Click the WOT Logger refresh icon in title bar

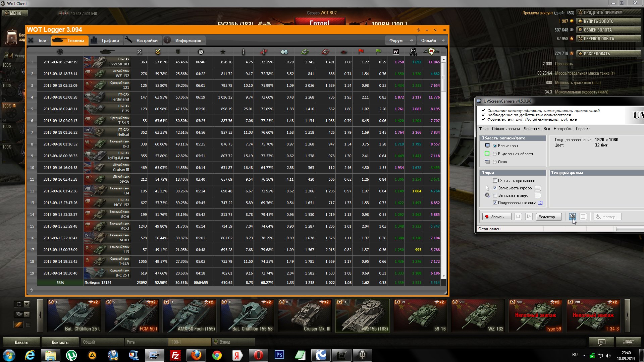[418, 30]
